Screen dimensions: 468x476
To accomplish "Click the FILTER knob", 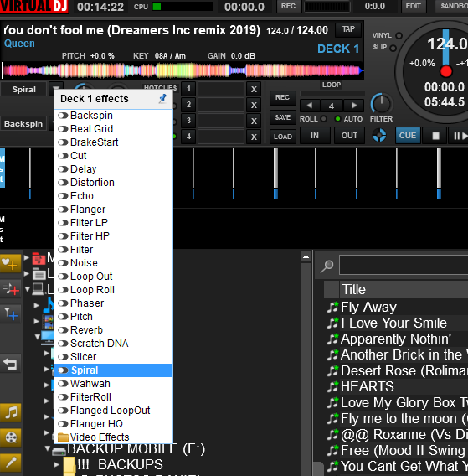I will (x=381, y=104).
